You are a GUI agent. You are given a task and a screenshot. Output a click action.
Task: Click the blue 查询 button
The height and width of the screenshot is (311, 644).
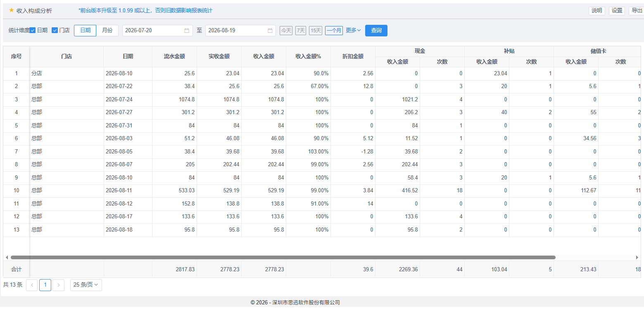[x=376, y=31]
